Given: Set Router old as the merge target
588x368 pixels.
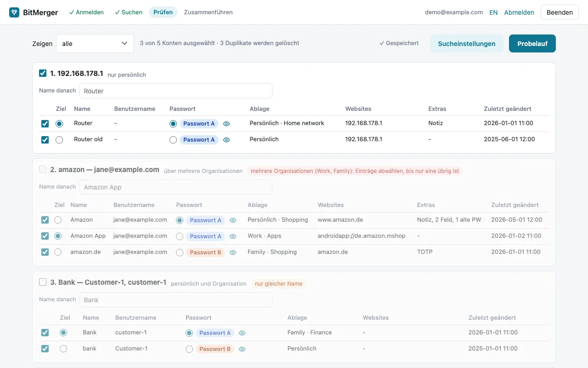Looking at the screenshot, I should coord(59,140).
